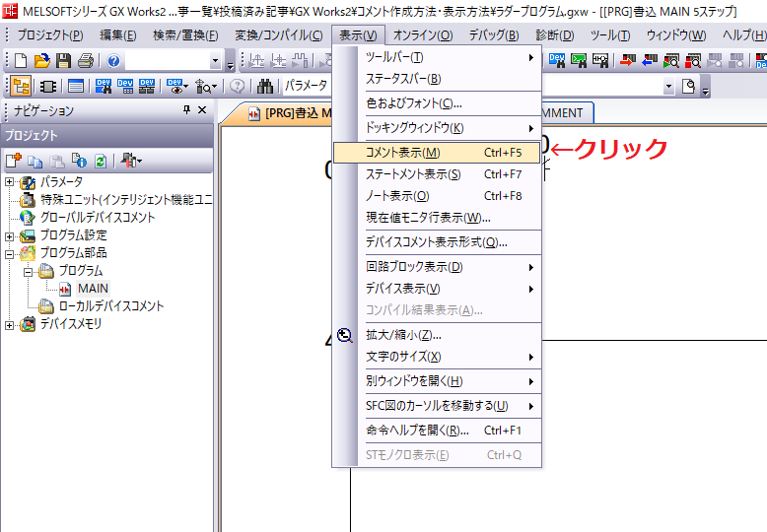This screenshot has height=532, width=767.
Task: Stop monitoring with red square magnifier icon
Action: (693, 61)
